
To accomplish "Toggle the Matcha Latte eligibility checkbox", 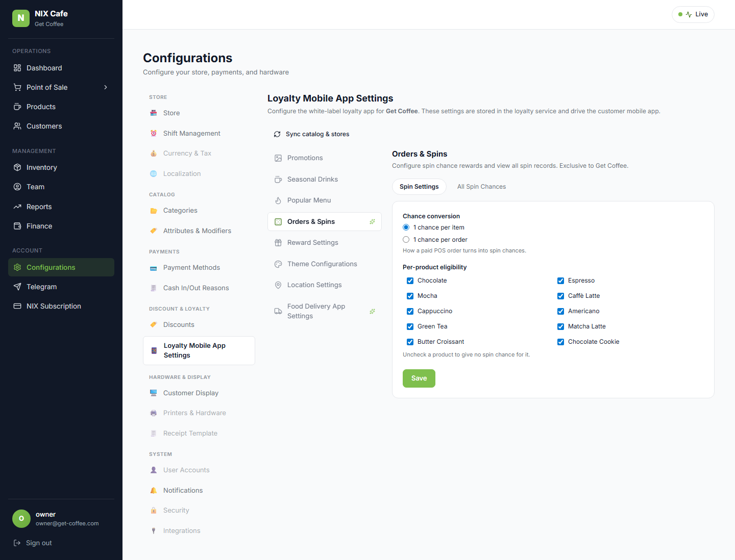I will click(560, 326).
